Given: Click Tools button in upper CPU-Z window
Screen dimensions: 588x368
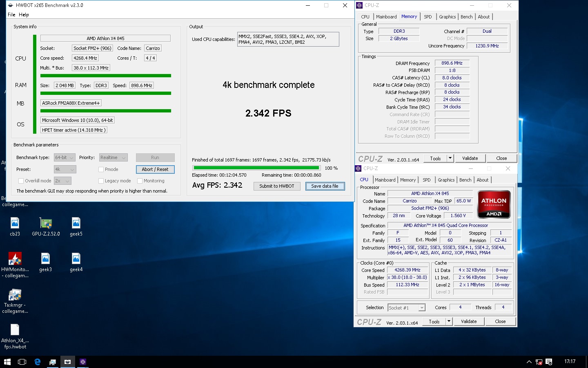Looking at the screenshot, I should pyautogui.click(x=435, y=158).
